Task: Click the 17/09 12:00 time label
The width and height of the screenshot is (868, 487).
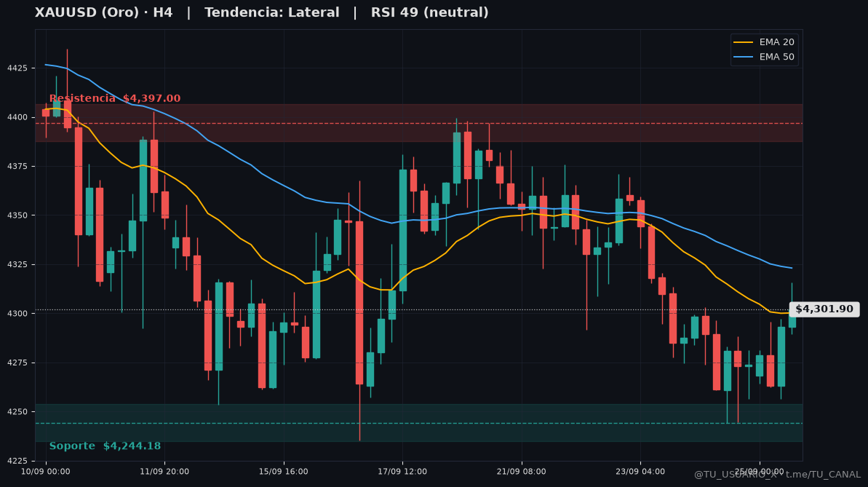Action: click(x=402, y=472)
